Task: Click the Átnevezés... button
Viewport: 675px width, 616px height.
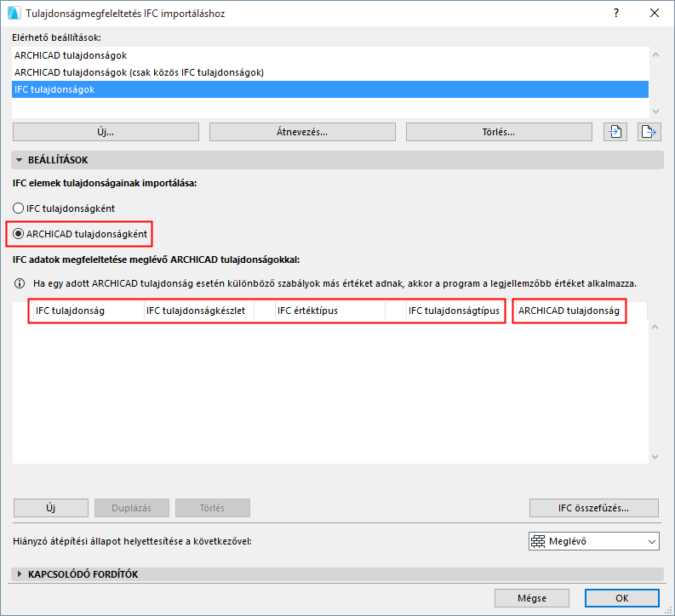Action: point(302,132)
